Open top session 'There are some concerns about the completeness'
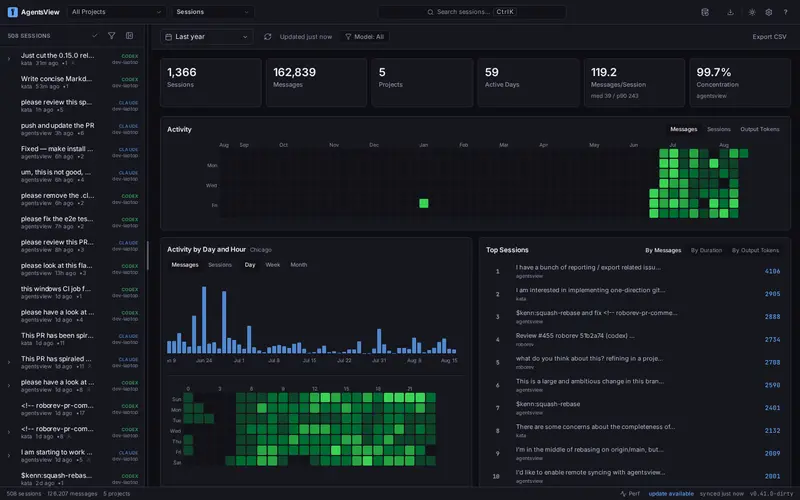Screen dimensions: 800x500 [633, 431]
